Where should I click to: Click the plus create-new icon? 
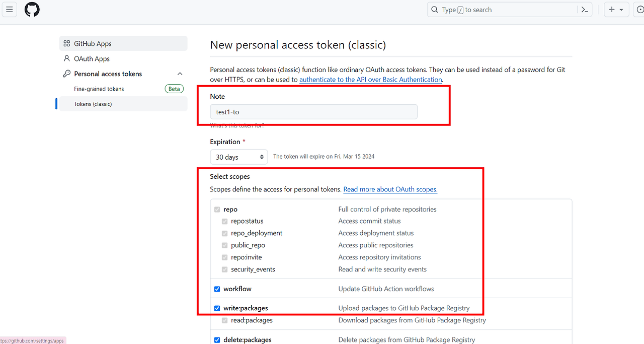(612, 10)
